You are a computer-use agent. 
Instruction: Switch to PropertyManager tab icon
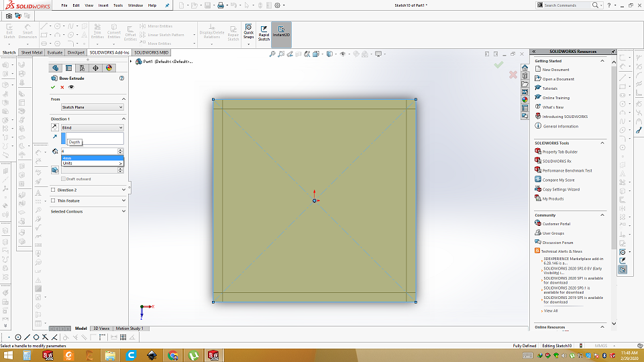click(68, 68)
